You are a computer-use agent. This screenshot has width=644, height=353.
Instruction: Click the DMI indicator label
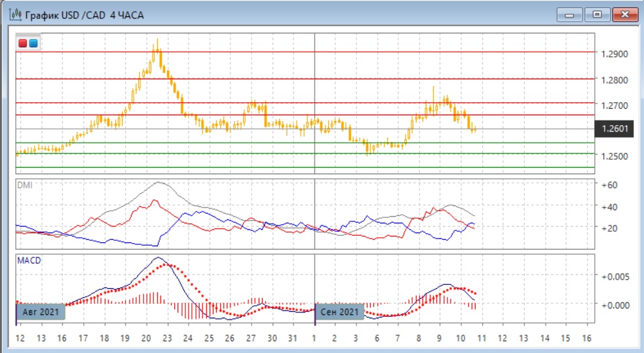coord(24,185)
